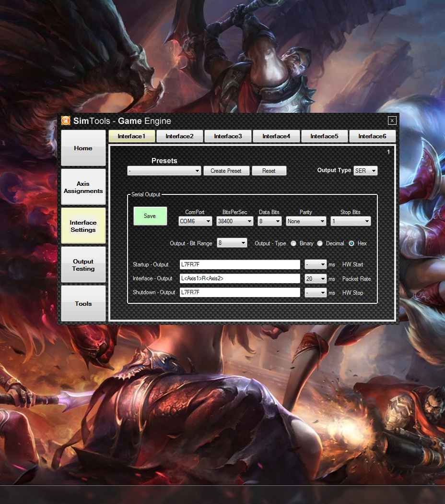Click the Interface - Output text field
Image resolution: width=445 pixels, height=504 pixels.
click(x=240, y=278)
